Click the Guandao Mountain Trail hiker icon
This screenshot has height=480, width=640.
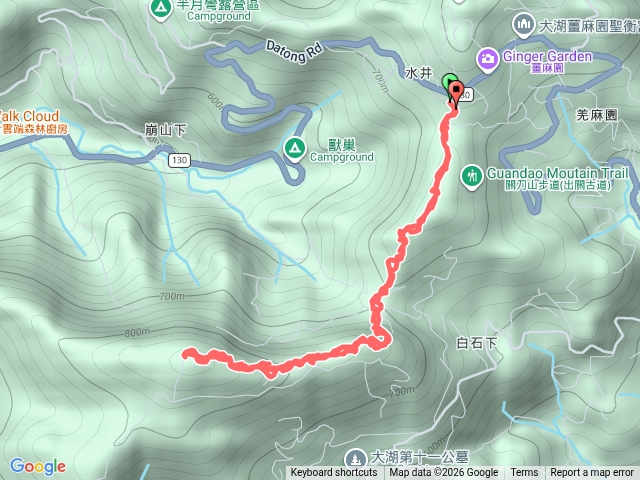tap(472, 177)
